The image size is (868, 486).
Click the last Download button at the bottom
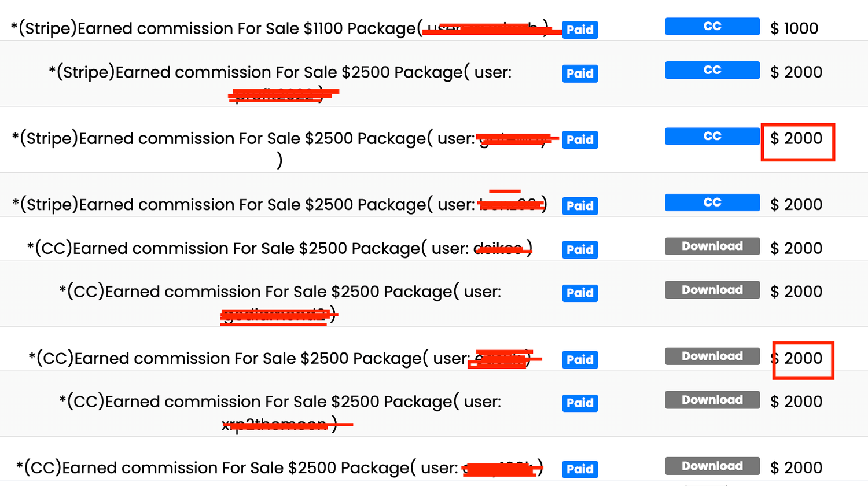coord(712,466)
